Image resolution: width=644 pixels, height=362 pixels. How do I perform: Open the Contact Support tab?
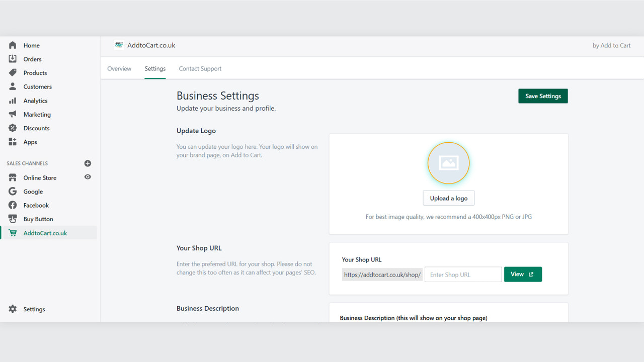point(200,68)
